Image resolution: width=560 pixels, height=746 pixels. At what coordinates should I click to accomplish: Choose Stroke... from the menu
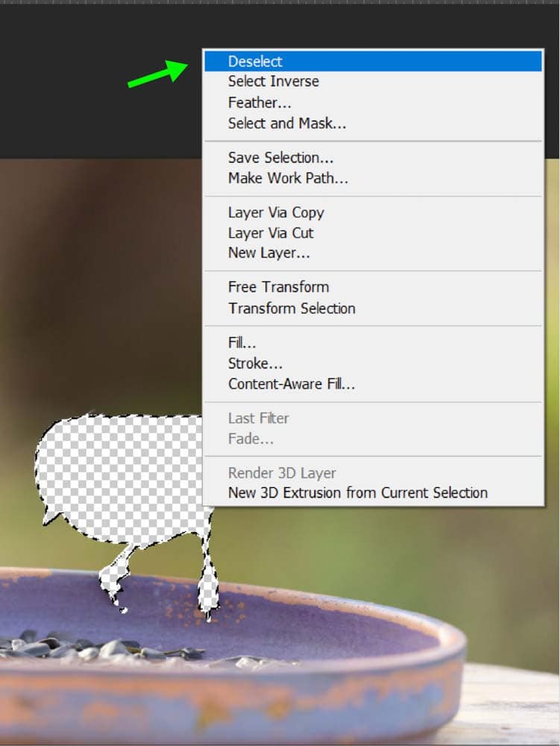click(x=373, y=363)
